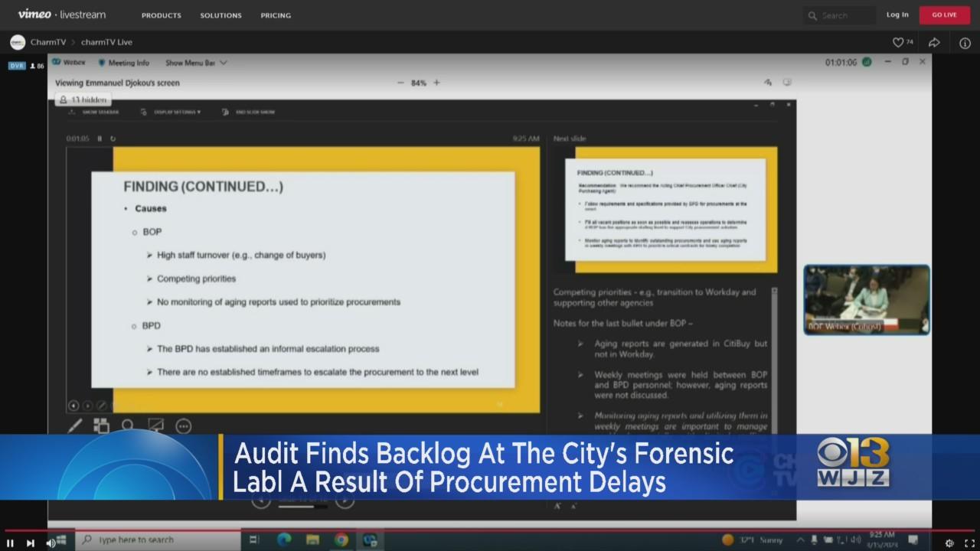Toggle black screen presentation icon
This screenshot has width=980, height=551.
pyautogui.click(x=155, y=425)
